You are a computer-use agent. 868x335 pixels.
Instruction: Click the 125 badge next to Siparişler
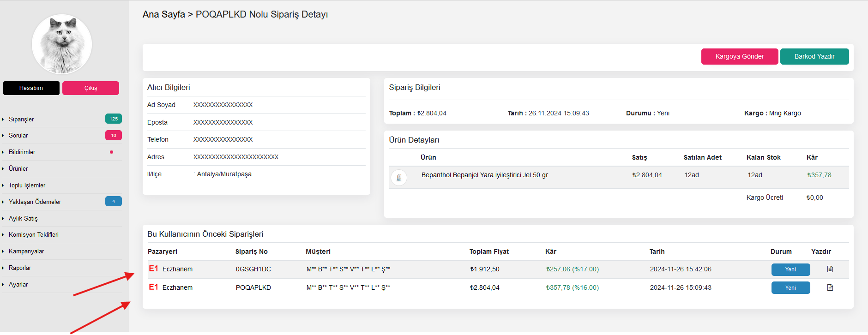[x=114, y=119]
